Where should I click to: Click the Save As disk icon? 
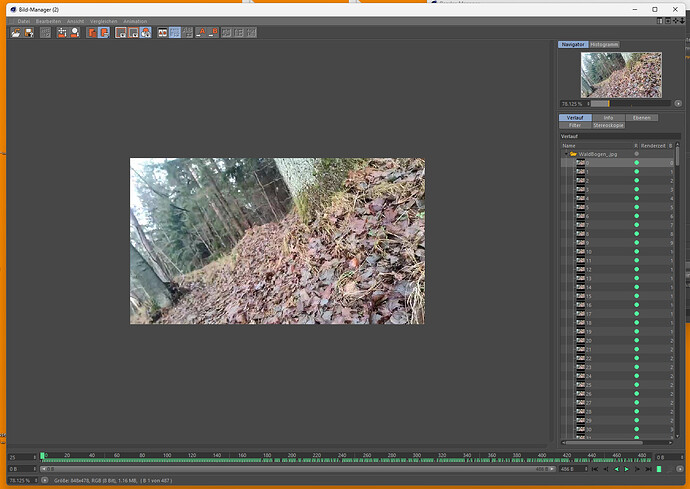point(29,33)
